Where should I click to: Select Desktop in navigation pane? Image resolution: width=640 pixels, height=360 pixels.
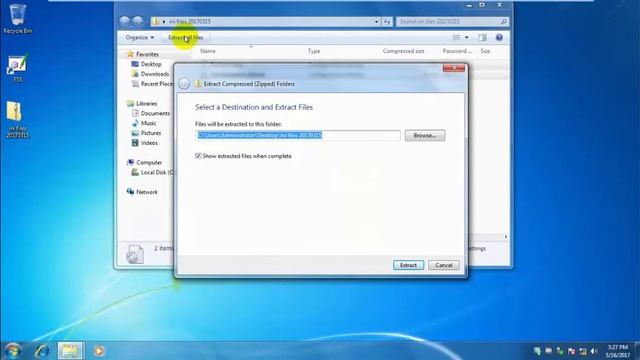pos(151,64)
